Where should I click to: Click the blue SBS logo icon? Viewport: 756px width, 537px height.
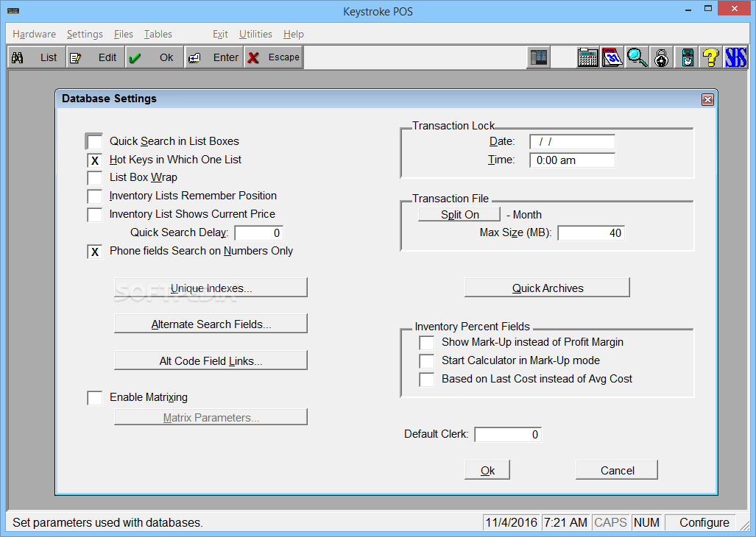click(735, 57)
